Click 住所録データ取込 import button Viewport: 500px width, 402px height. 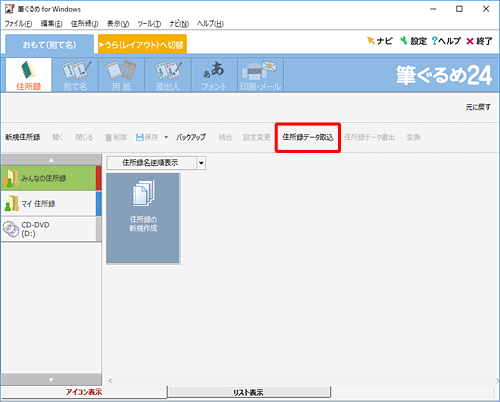[308, 137]
